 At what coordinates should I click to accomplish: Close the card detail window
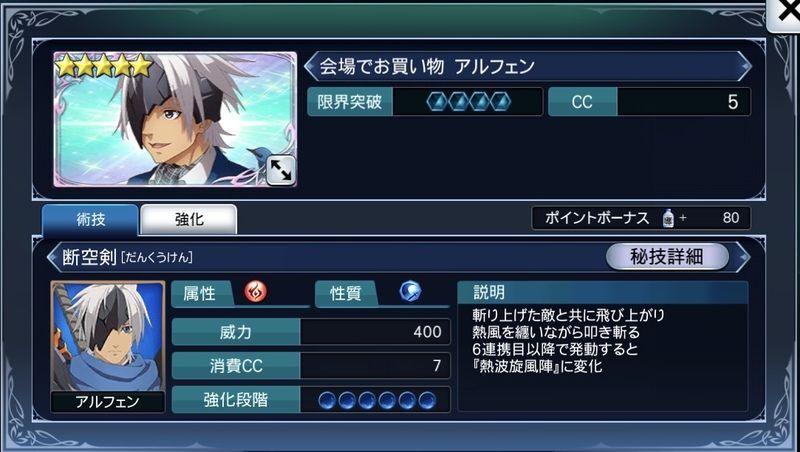785,14
